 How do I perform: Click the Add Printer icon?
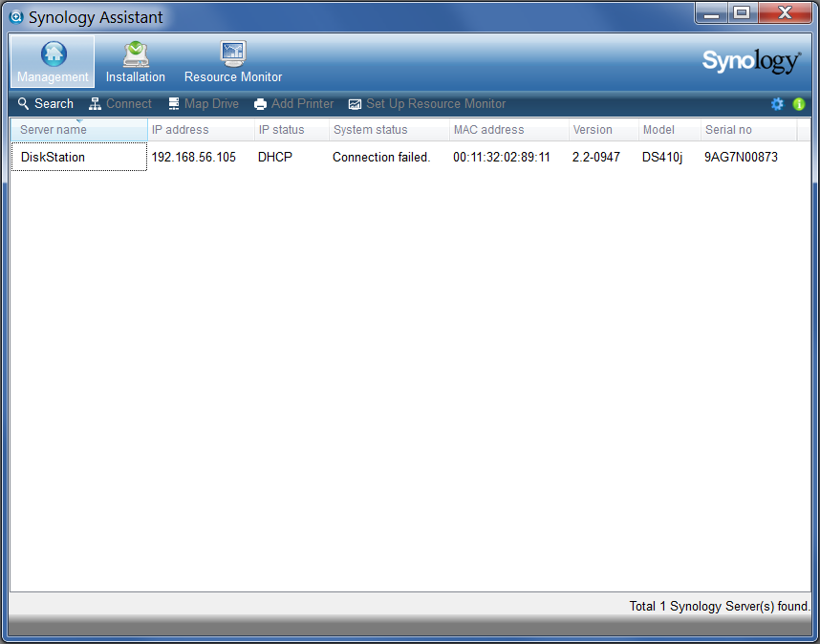260,104
